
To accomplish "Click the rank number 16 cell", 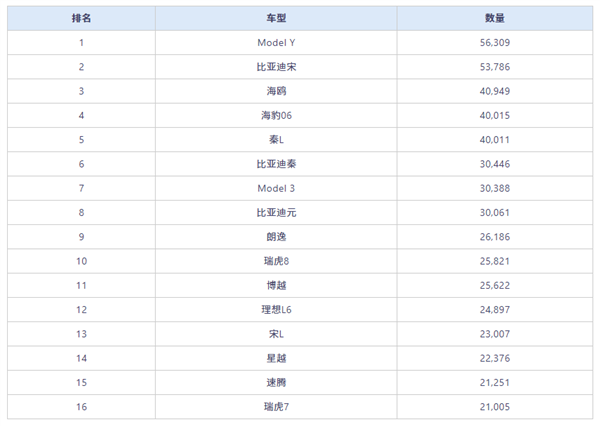I will [81, 407].
